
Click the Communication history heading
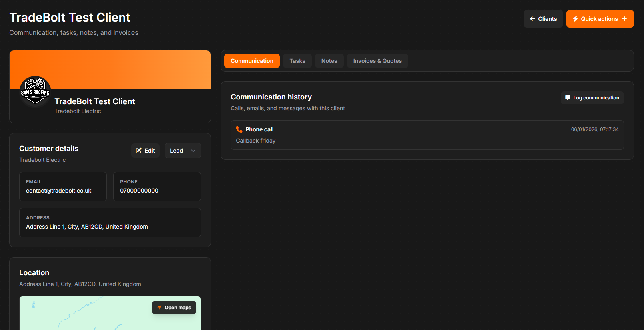(271, 97)
